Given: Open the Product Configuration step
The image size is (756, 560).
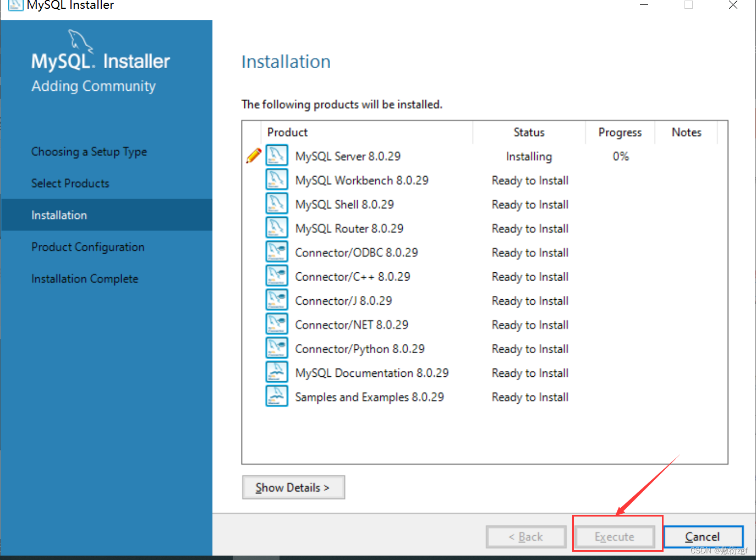Looking at the screenshot, I should point(88,247).
